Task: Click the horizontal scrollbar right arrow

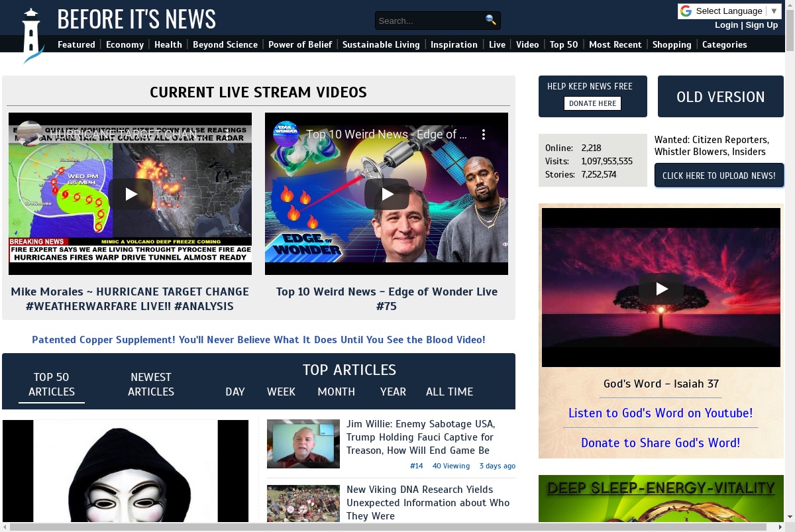Action: tap(779, 527)
